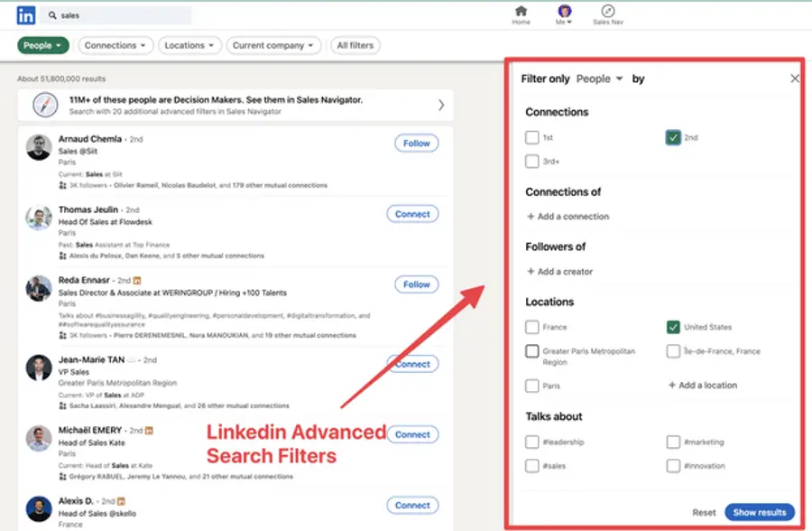Open the People selector in the filter panel
Viewport: 812px width, 531px height.
(x=598, y=79)
